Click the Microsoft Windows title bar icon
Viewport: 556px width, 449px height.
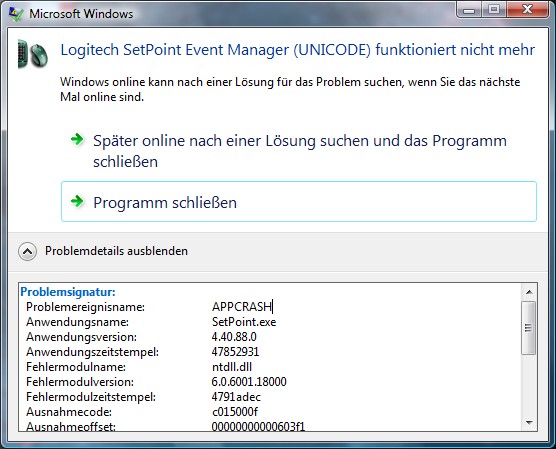(16, 14)
